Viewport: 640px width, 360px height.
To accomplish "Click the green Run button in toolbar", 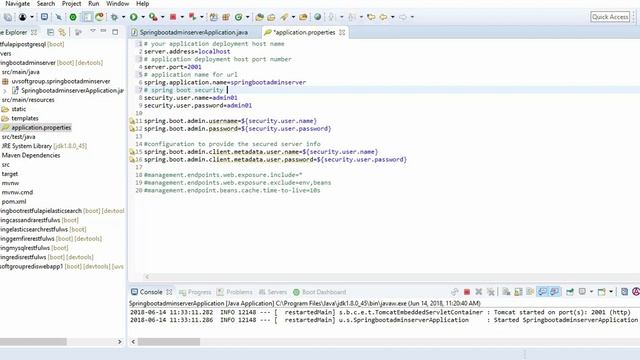I will [133, 17].
